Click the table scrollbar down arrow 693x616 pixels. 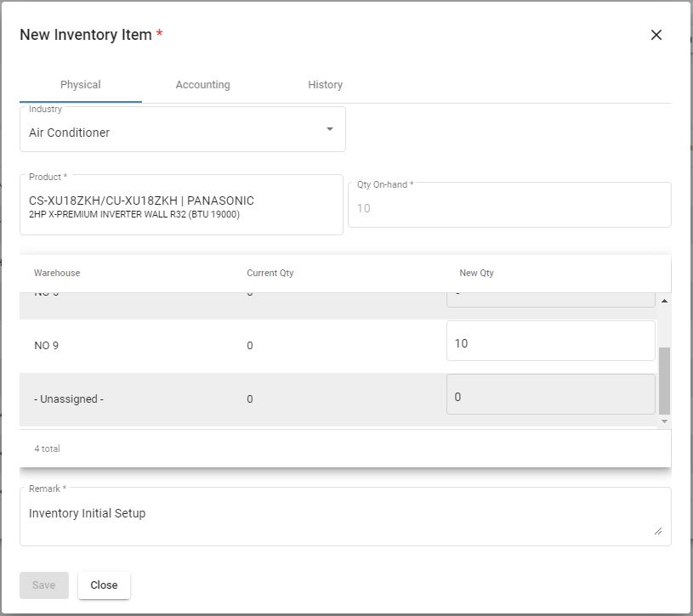(664, 421)
